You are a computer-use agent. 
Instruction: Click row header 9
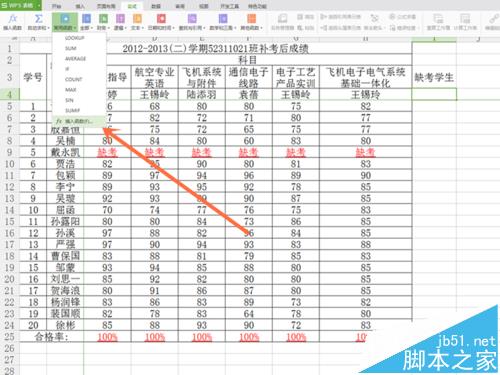[9, 152]
